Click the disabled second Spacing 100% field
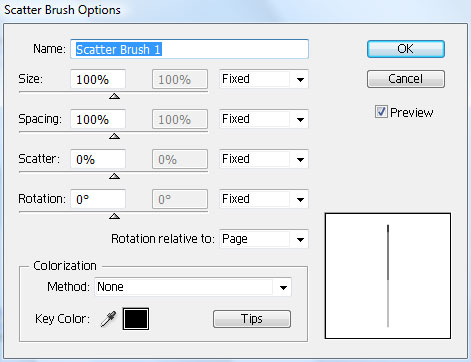 click(x=180, y=119)
